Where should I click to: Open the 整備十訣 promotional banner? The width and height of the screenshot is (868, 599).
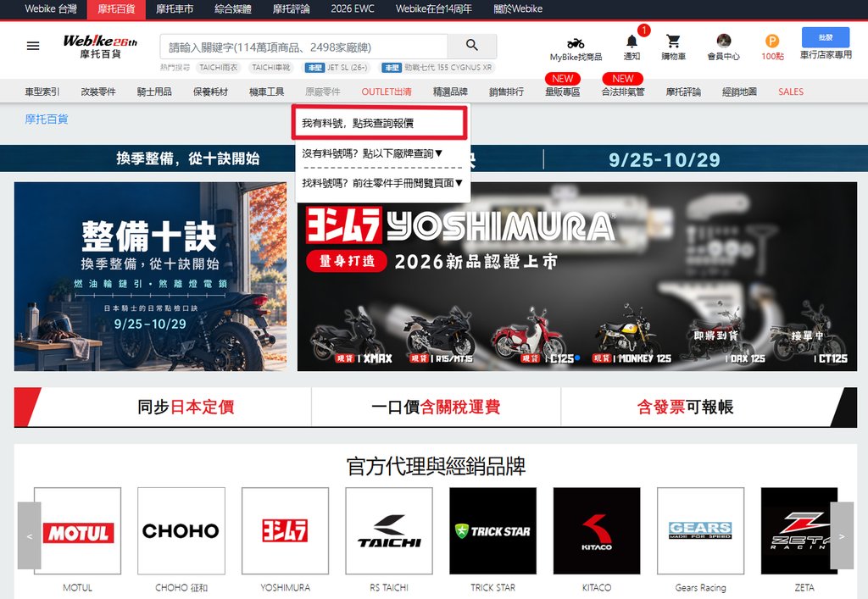click(x=151, y=276)
